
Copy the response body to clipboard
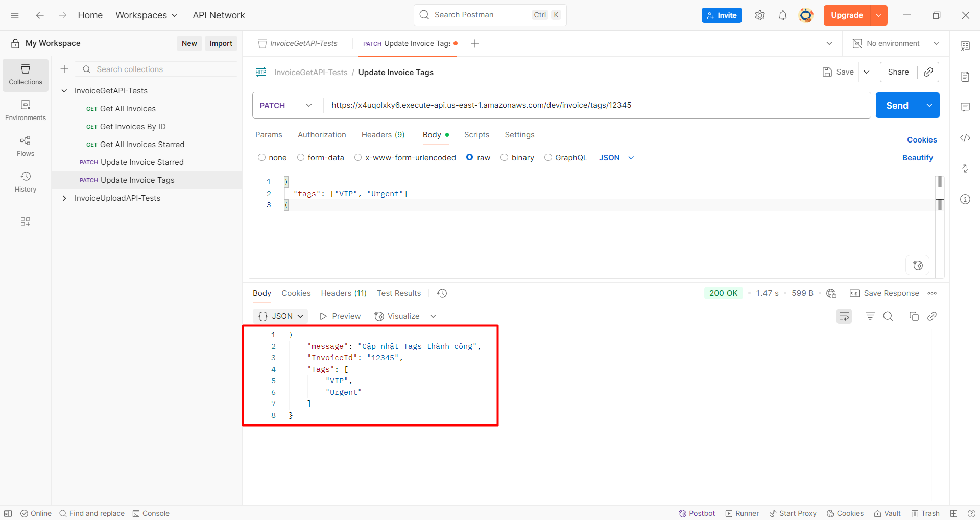coord(914,316)
